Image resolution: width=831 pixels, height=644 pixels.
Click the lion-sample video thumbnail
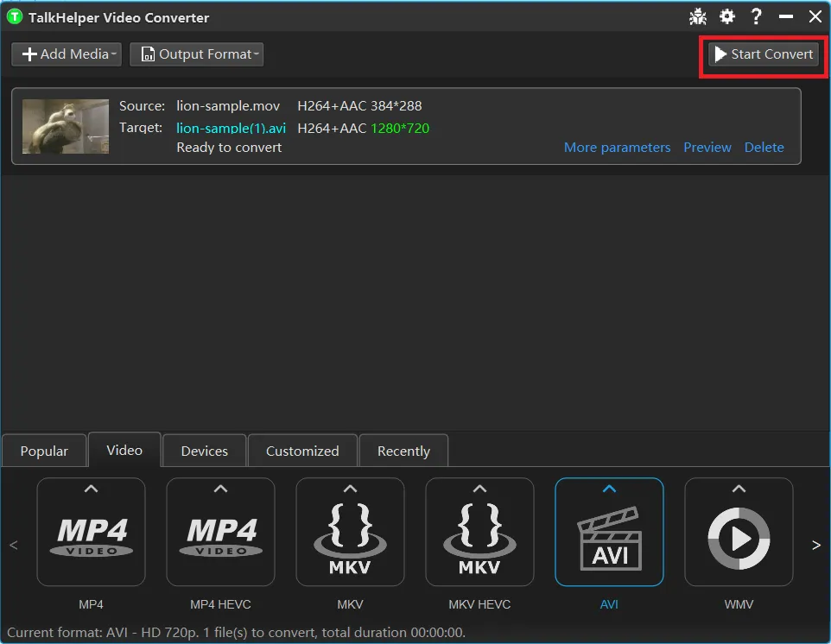66,126
